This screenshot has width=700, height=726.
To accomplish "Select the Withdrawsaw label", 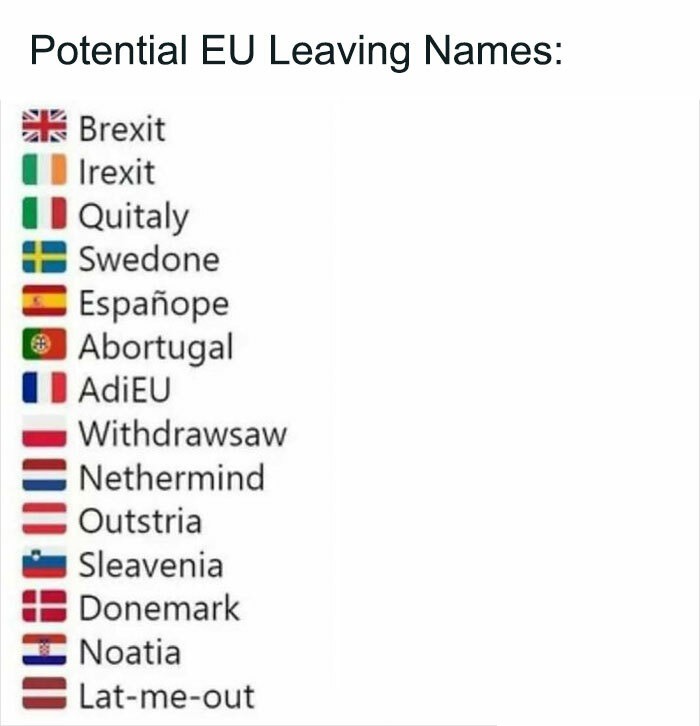I will (x=183, y=434).
